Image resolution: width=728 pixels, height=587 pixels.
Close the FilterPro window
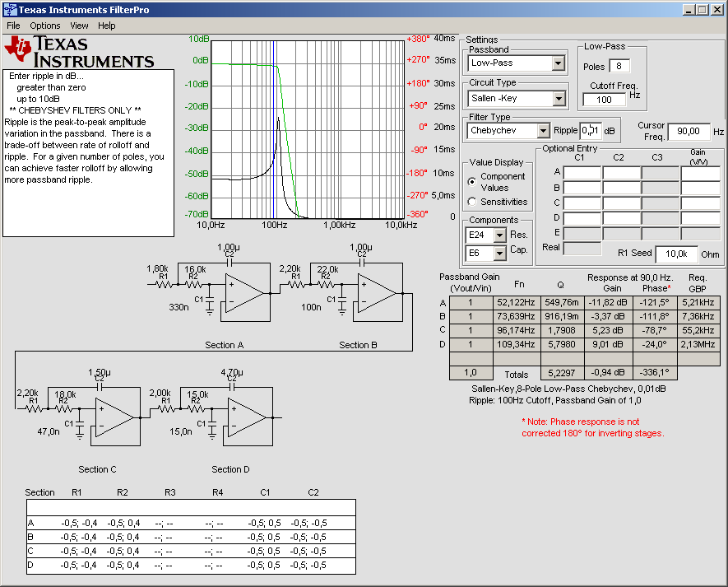click(716, 10)
